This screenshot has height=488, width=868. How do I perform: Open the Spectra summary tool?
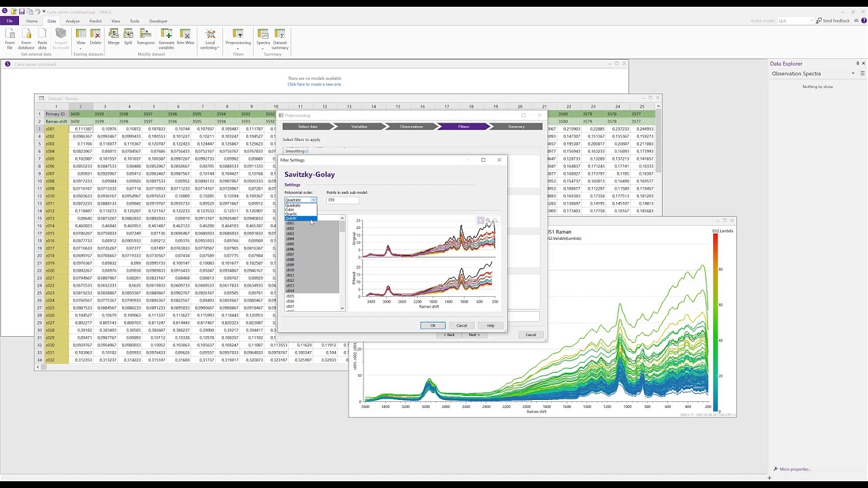coord(263,37)
